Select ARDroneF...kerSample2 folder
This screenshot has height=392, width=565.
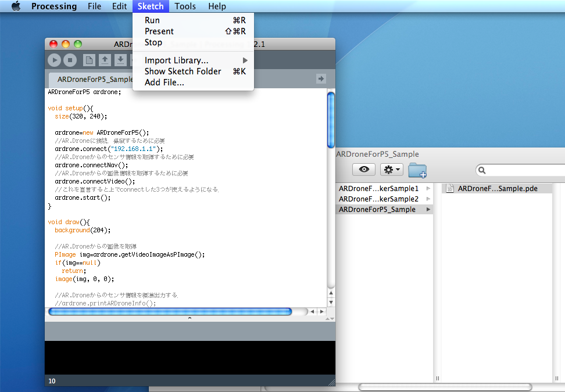379,199
